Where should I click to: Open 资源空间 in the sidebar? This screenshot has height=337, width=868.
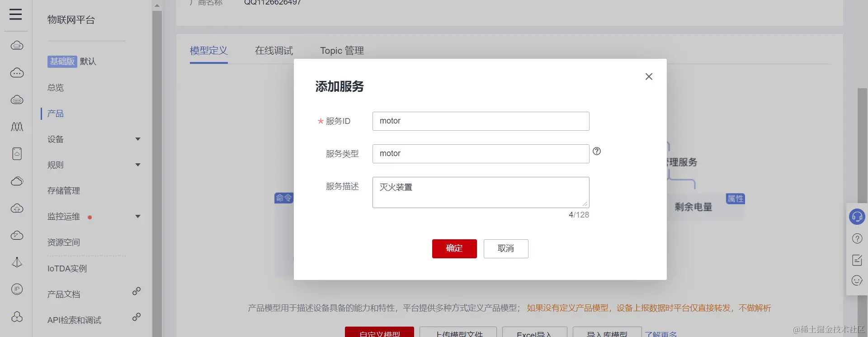tap(64, 242)
